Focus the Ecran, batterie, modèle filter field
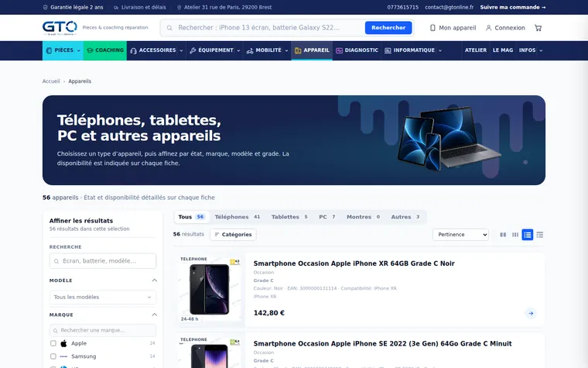Screen dimensions: 588x368 (103, 261)
